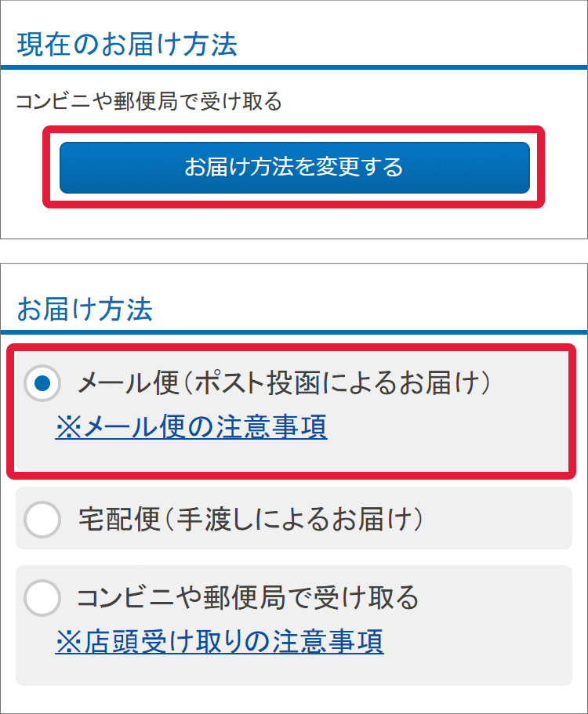
Task: Click the メール便(ポスト投函によるお届け) label text
Action: click(282, 383)
